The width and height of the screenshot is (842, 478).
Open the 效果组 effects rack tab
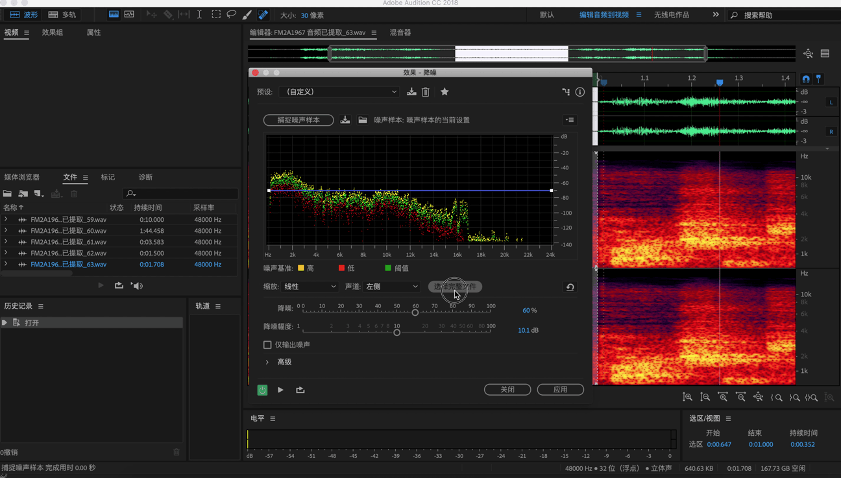[53, 33]
